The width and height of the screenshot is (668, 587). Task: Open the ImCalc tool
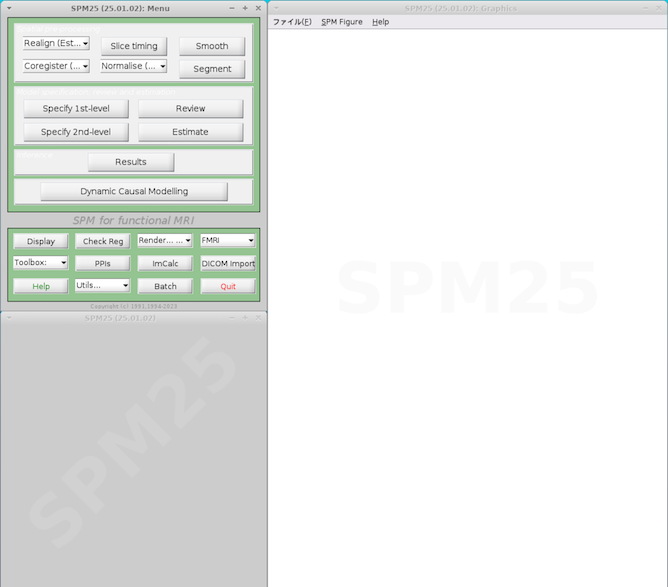[165, 264]
